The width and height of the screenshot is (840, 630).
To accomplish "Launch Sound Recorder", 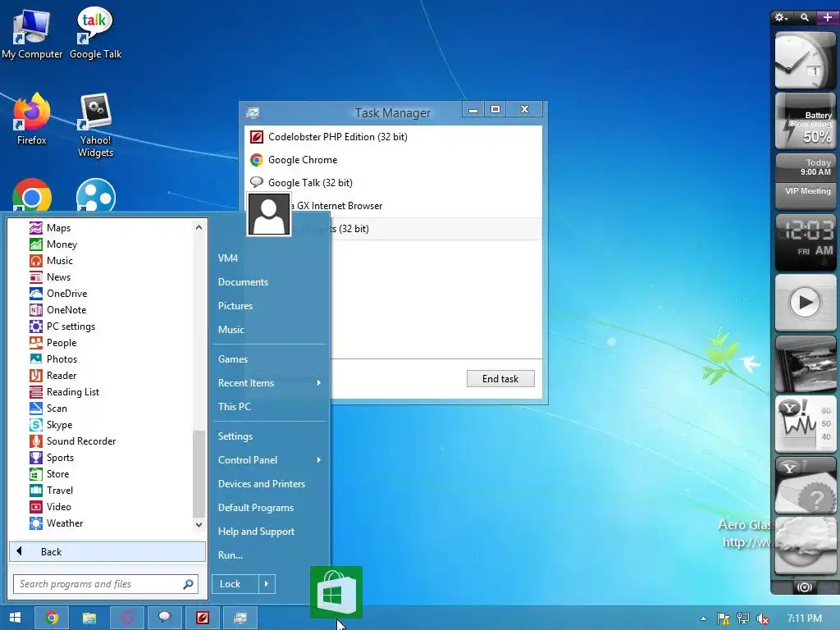I will pos(73,441).
